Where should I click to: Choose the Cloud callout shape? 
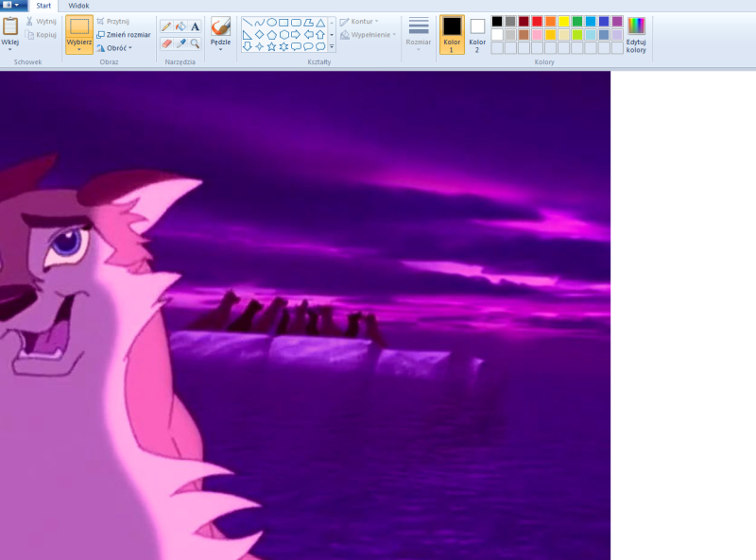tap(320, 47)
